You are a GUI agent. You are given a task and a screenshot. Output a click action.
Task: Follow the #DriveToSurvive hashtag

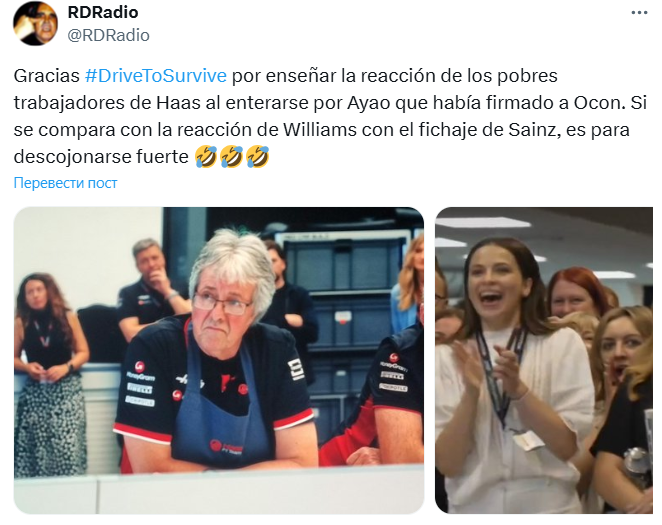[x=156, y=76]
